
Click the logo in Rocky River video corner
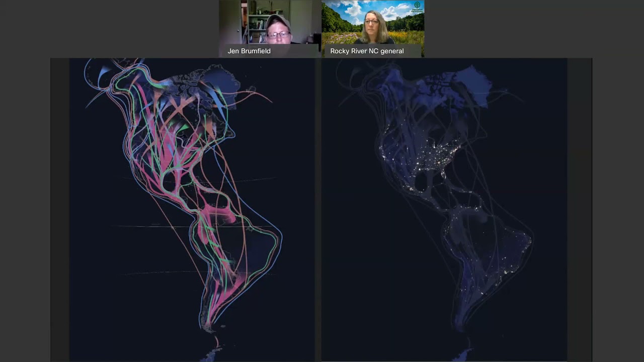pyautogui.click(x=417, y=7)
